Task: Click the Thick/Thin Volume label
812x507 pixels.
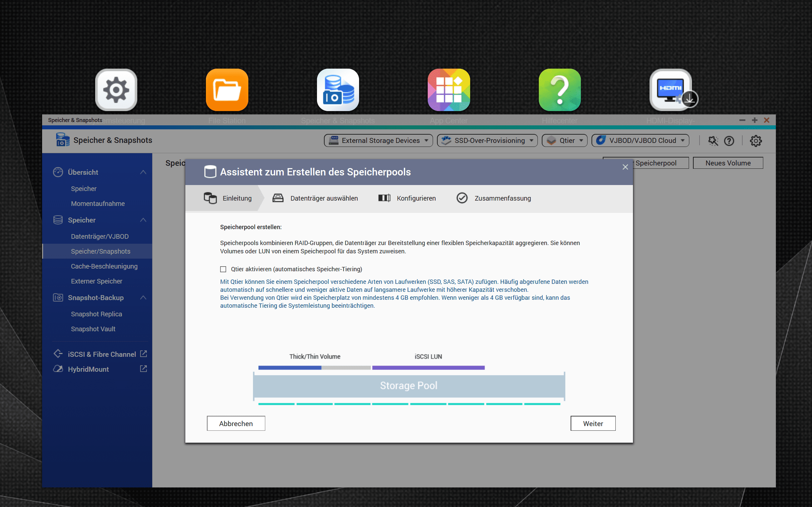Action: (x=315, y=356)
